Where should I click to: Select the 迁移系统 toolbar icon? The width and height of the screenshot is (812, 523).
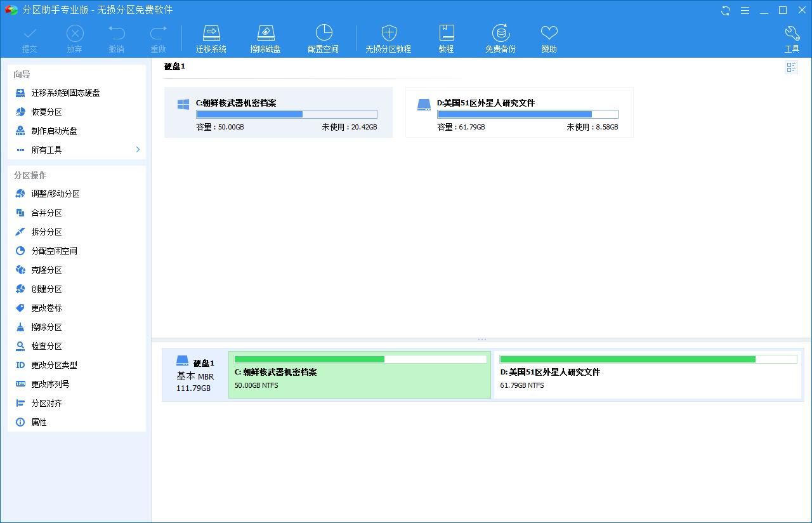pyautogui.click(x=211, y=37)
